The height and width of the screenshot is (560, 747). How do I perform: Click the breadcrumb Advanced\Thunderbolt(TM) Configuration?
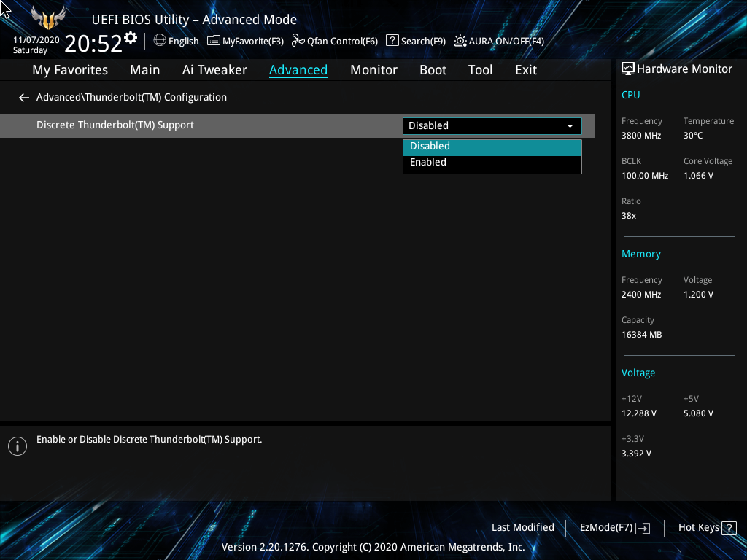(131, 97)
